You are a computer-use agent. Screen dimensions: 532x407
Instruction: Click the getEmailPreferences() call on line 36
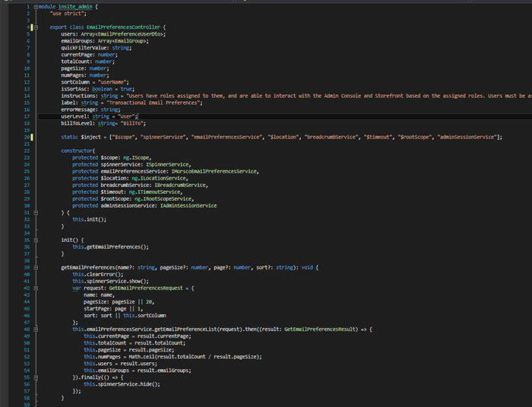click(x=117, y=247)
